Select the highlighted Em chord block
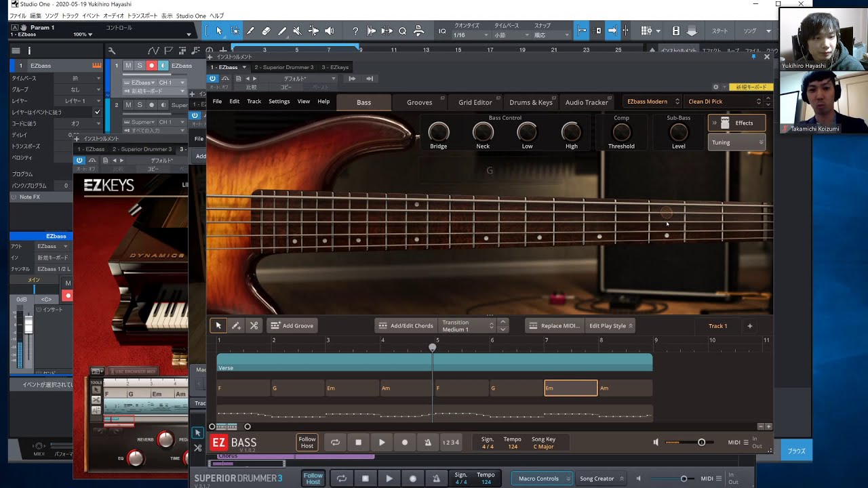The height and width of the screenshot is (488, 868). click(571, 388)
